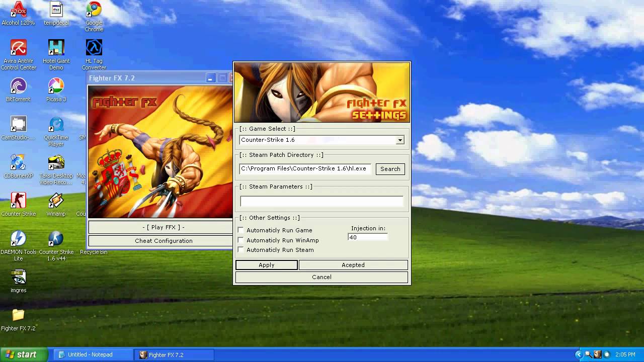Image resolution: width=644 pixels, height=362 pixels.
Task: Focus the Steam Patch Directory path field
Action: [306, 169]
